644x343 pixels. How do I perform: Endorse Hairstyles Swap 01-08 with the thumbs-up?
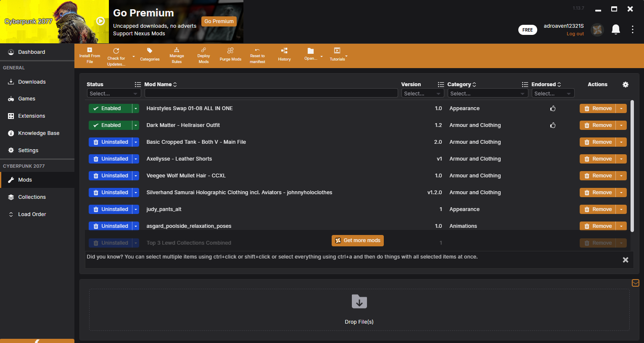point(553,108)
